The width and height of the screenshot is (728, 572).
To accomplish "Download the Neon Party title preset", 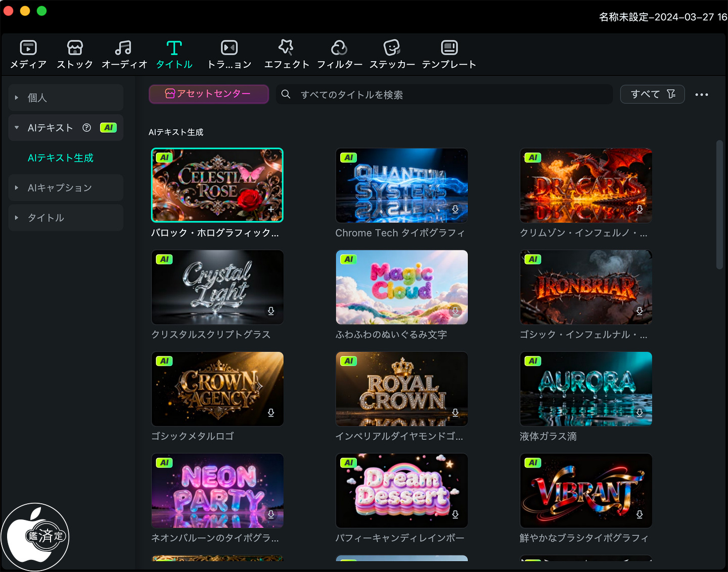I will [271, 514].
